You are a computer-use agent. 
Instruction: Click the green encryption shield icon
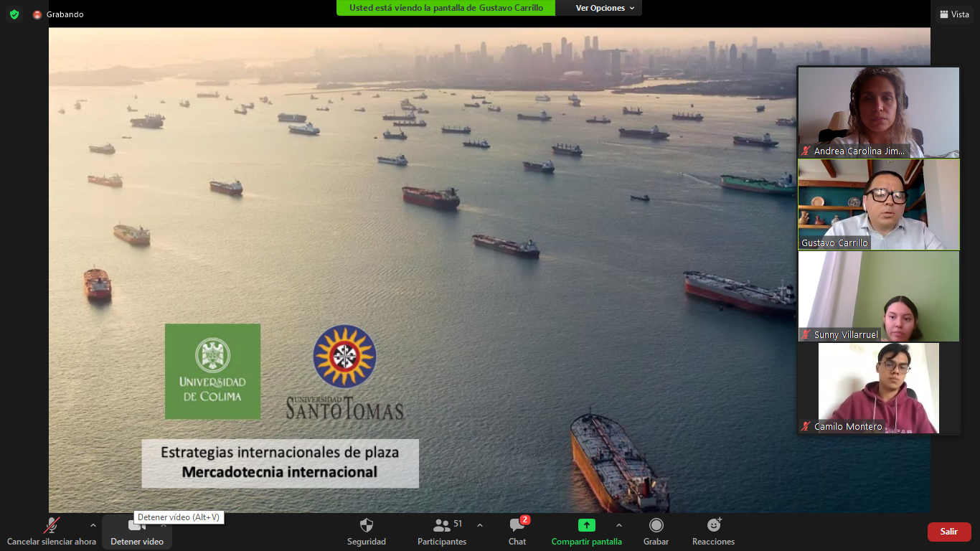point(14,14)
